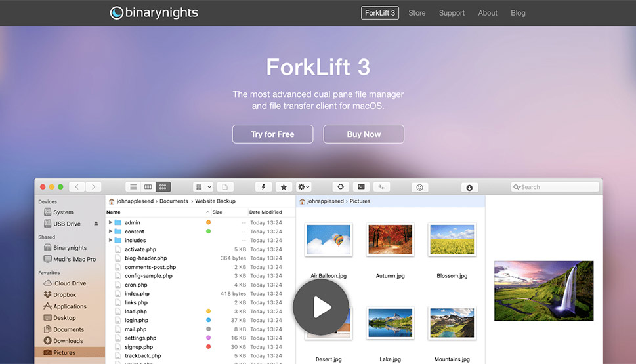This screenshot has width=636, height=364.
Task: Click the back navigation arrow
Action: (x=77, y=186)
